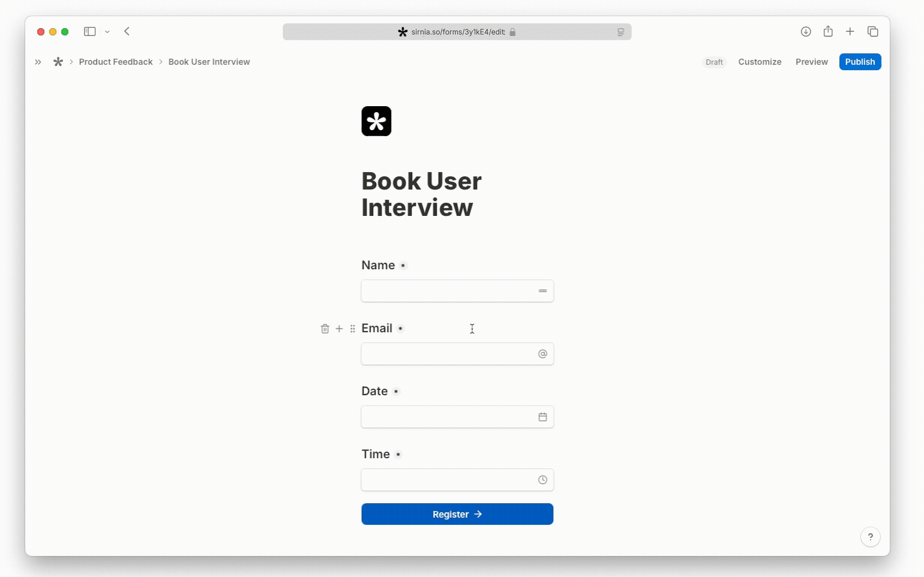Click the Book User Interview form title

421,194
